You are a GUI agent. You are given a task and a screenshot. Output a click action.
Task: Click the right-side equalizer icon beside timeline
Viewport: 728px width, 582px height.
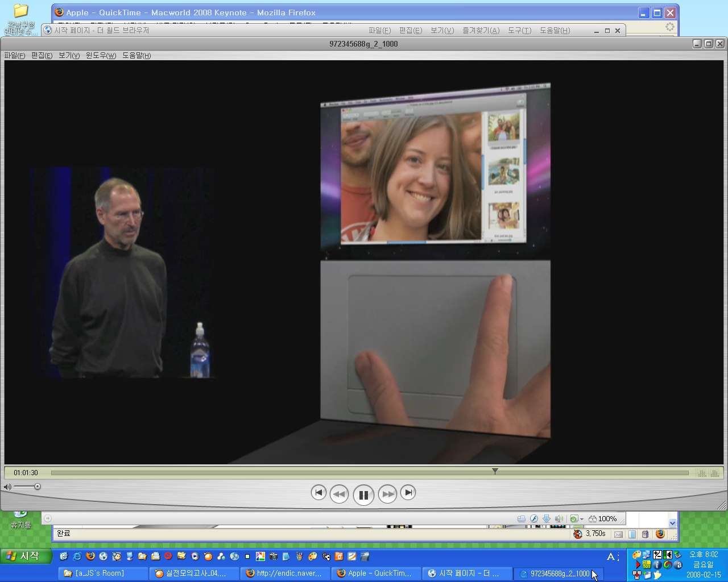tap(714, 473)
